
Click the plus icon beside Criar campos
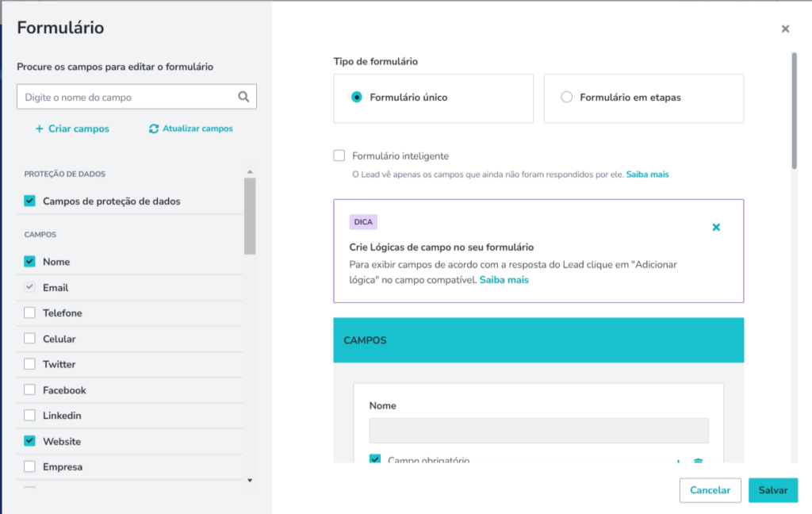pos(39,128)
